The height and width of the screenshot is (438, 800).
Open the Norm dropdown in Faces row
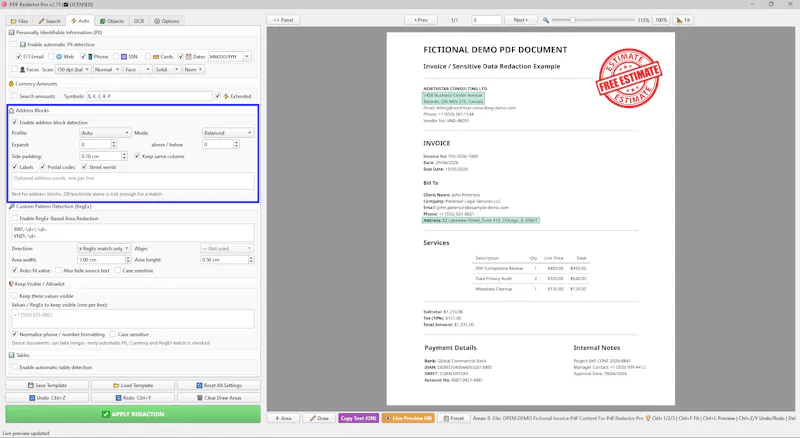click(194, 69)
